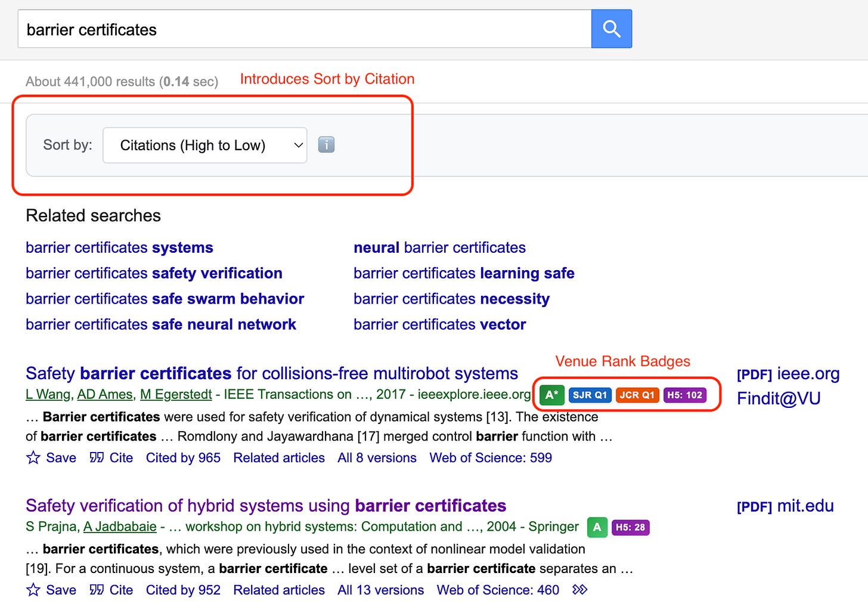Viewport: 868px width, 613px height.
Task: Save the multirobot systems article with star
Action: click(x=51, y=457)
